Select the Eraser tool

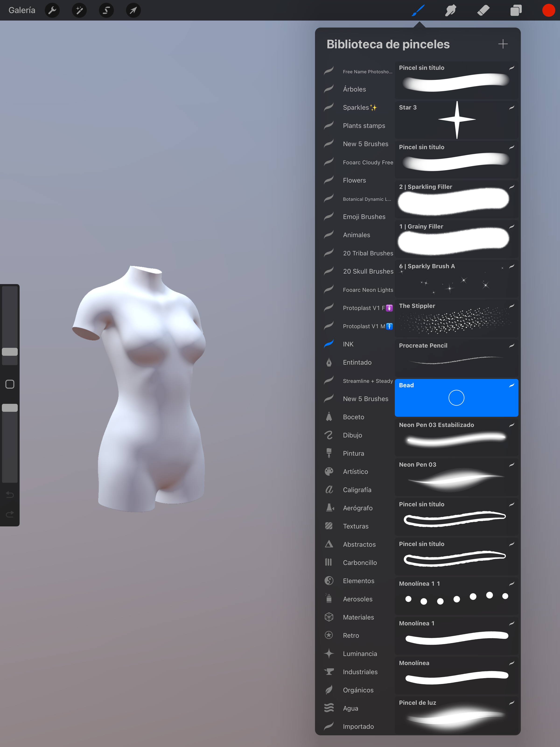coord(483,10)
